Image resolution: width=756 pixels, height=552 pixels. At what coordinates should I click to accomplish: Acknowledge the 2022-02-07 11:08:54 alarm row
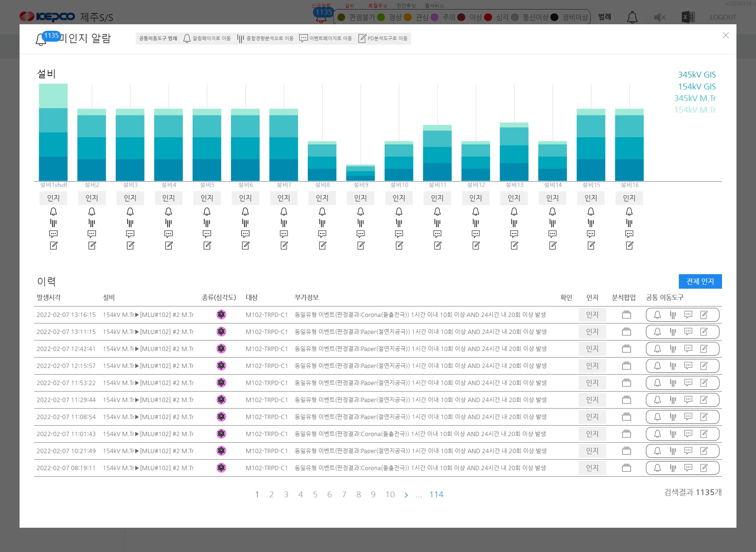(x=592, y=417)
